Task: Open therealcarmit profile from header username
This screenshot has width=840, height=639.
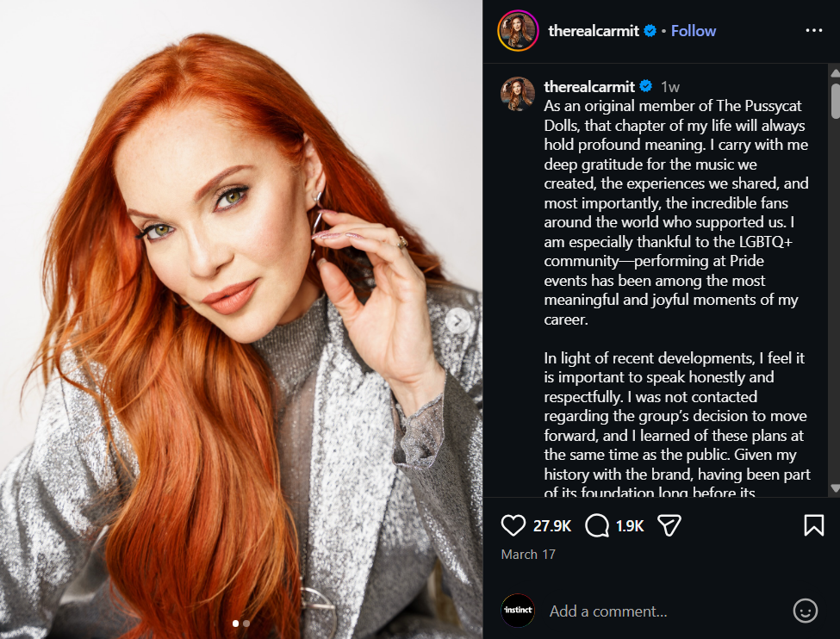Action: click(594, 31)
